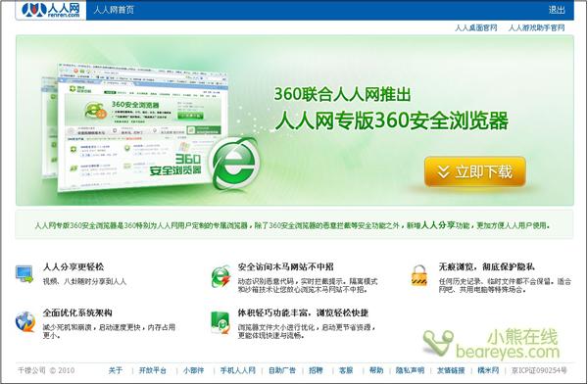Screen dimensions: 588x384
Task: Click the green 360 browser e logo
Action: [235, 163]
